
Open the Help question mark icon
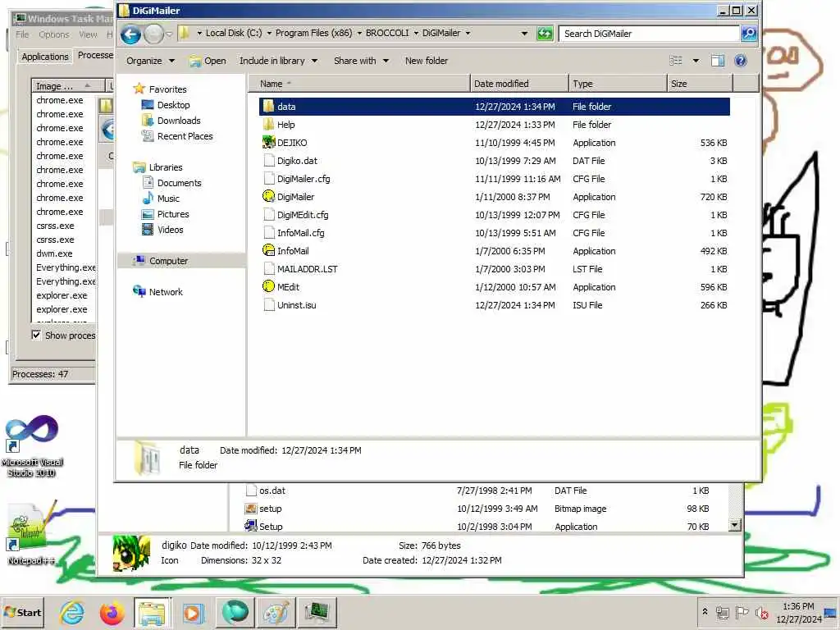pyautogui.click(x=741, y=61)
